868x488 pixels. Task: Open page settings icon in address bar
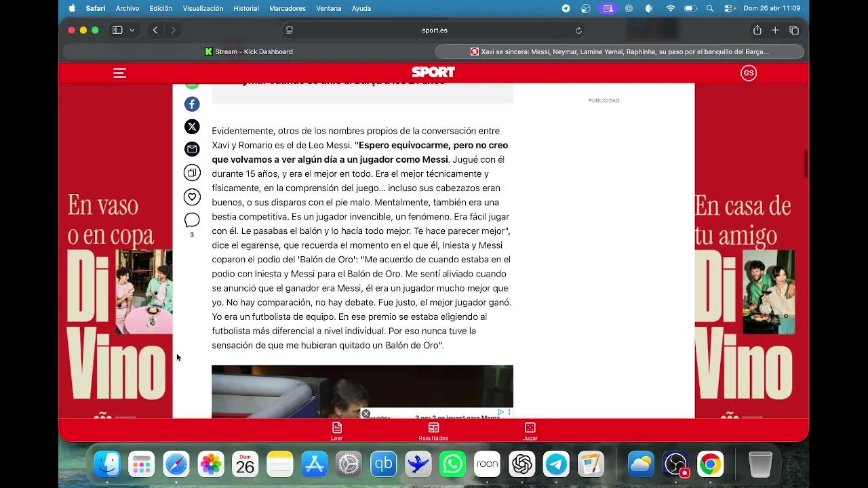(290, 30)
